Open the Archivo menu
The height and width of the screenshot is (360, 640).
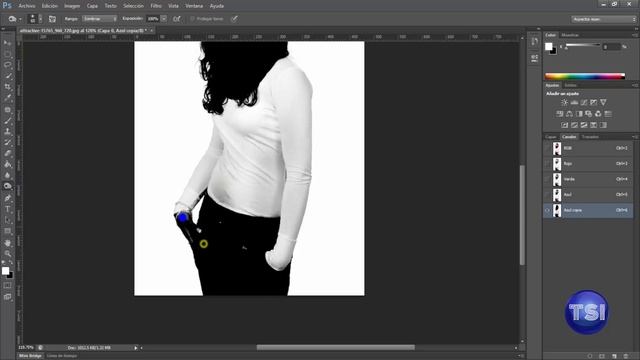27,6
